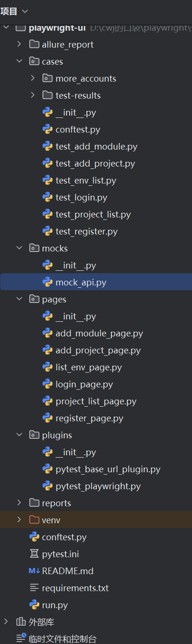
Task: Select test_login.py in the tree
Action: tap(96, 197)
